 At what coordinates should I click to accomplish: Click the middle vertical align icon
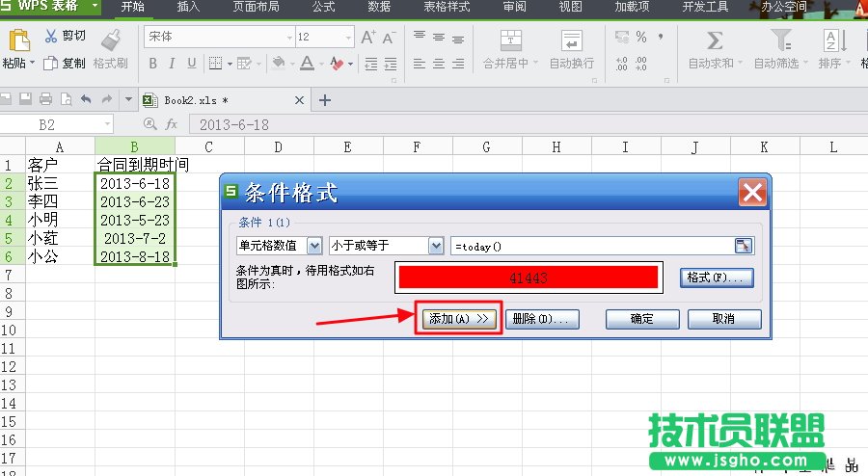439,37
